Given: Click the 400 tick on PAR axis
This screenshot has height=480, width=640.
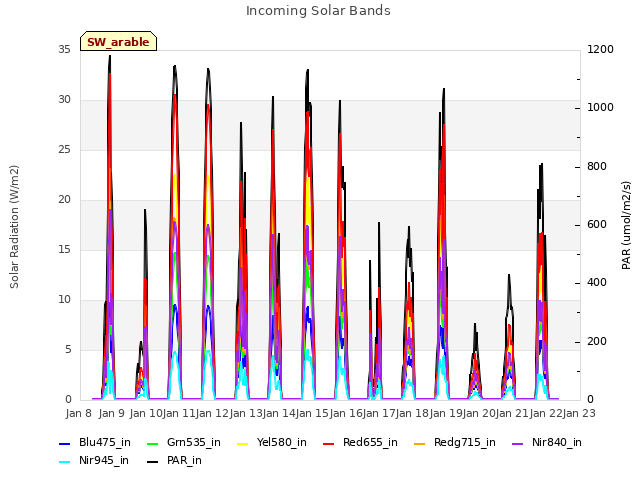Looking at the screenshot, I should coord(597,282).
